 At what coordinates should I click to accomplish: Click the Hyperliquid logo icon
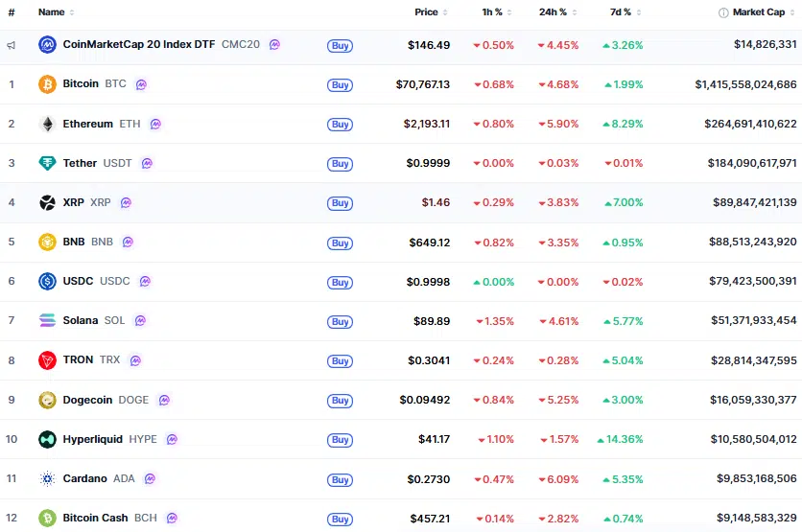tap(47, 439)
